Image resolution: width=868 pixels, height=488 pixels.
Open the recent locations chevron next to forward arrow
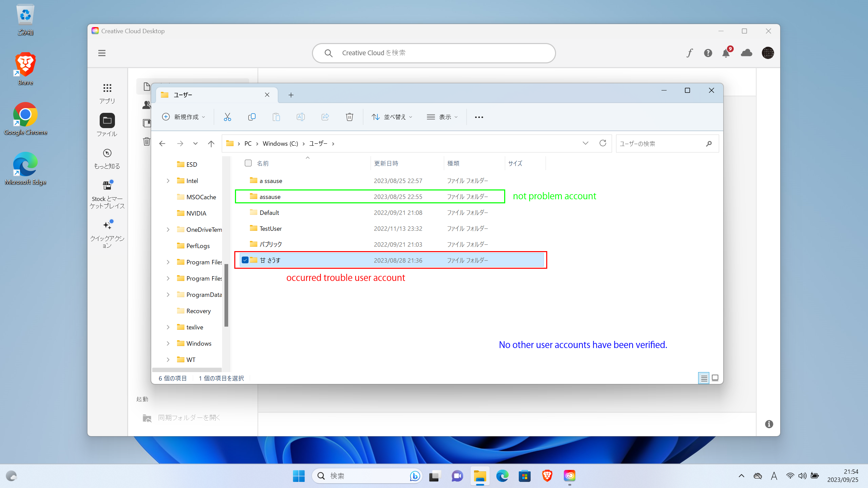pos(195,144)
